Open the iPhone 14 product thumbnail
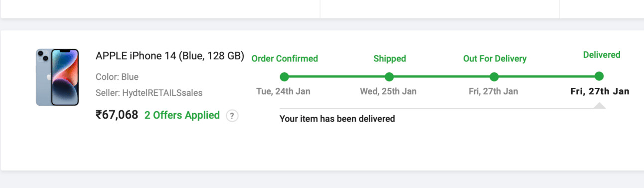 57,77
